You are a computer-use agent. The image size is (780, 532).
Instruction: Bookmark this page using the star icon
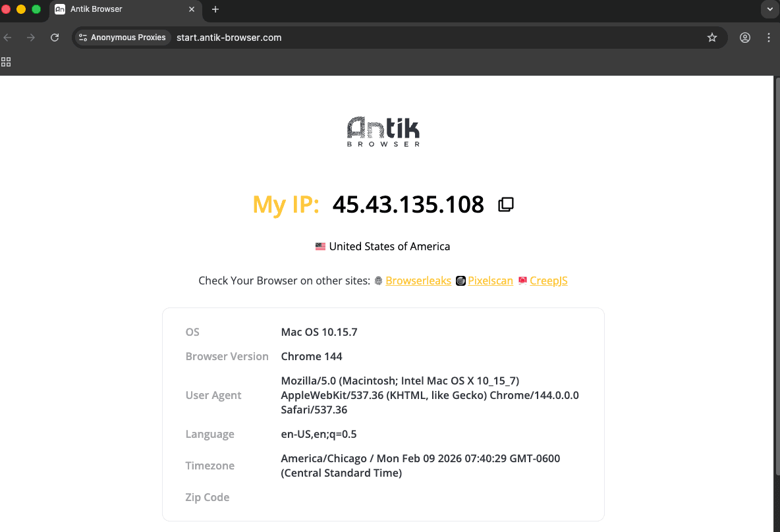(x=712, y=38)
